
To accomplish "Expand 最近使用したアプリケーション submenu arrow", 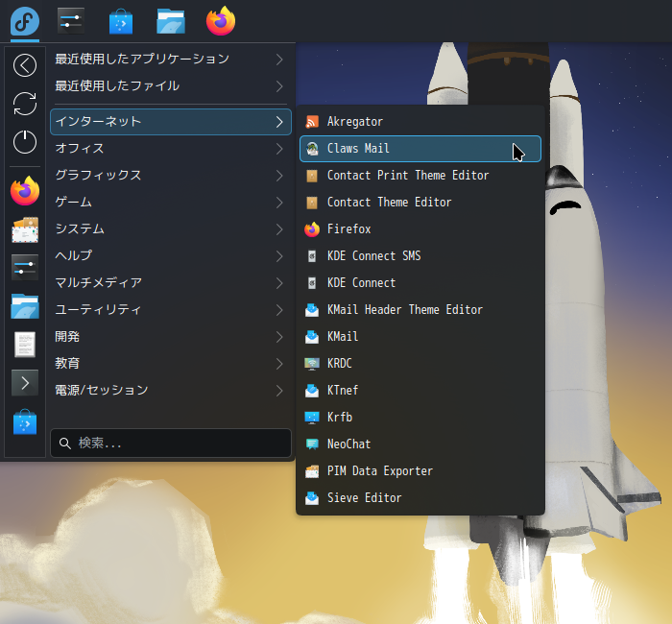I will pyautogui.click(x=279, y=60).
